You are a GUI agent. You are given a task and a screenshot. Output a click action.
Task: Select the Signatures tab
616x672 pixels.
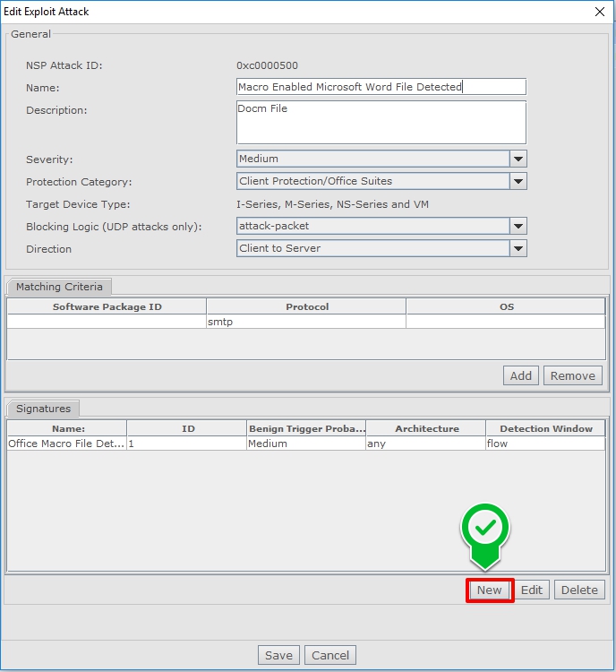[43, 409]
